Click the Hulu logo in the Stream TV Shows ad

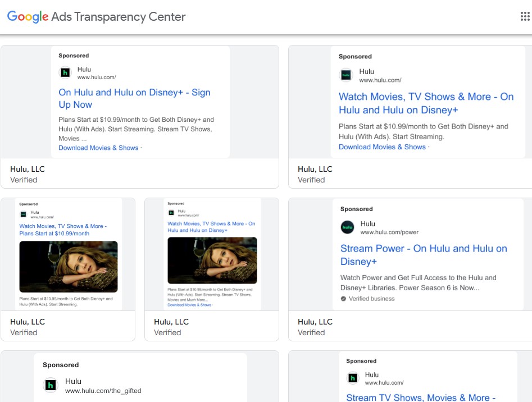click(x=353, y=378)
